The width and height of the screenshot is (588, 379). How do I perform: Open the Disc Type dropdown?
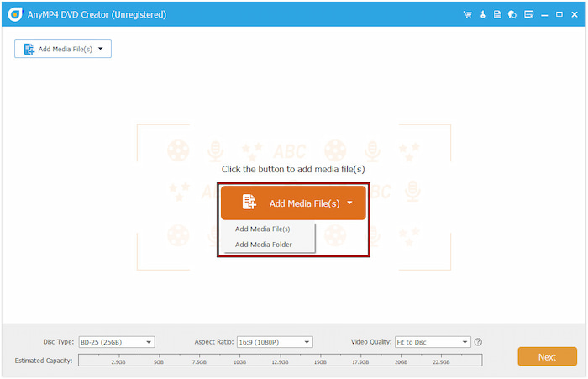[x=116, y=342]
